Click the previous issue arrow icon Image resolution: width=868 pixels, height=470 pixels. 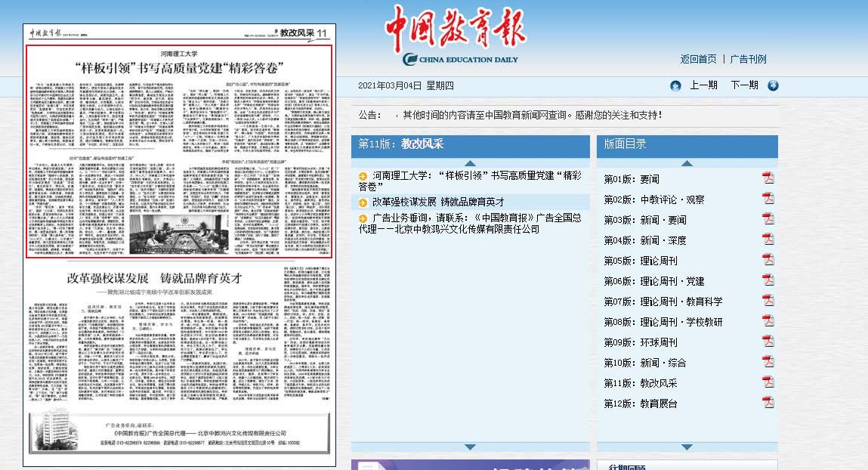675,86
